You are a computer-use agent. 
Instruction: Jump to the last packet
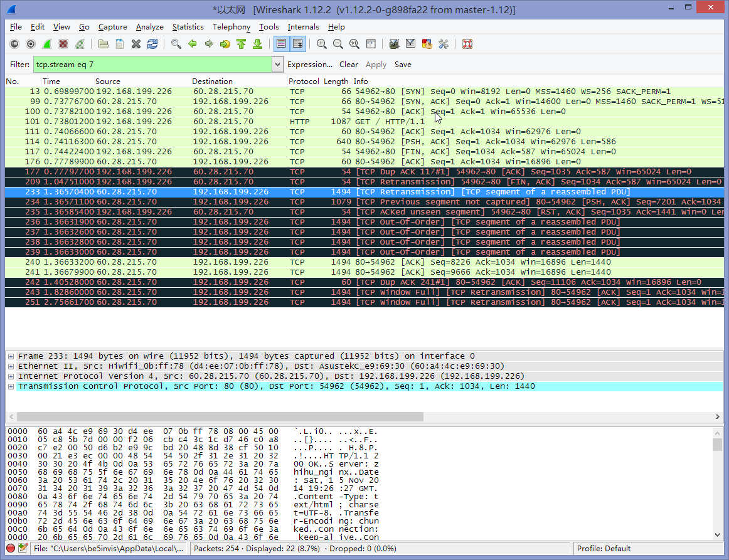point(258,44)
